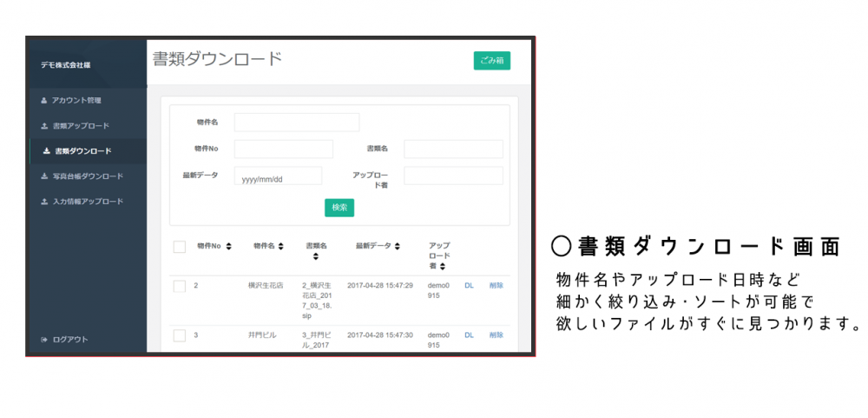Click 削除 link for 井門ビル row
Viewport: 868px width, 418px height.
point(496,335)
